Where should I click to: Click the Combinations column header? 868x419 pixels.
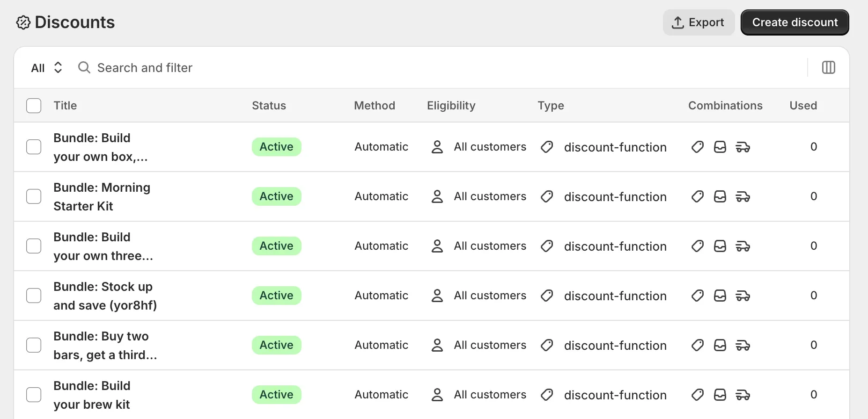(725, 106)
